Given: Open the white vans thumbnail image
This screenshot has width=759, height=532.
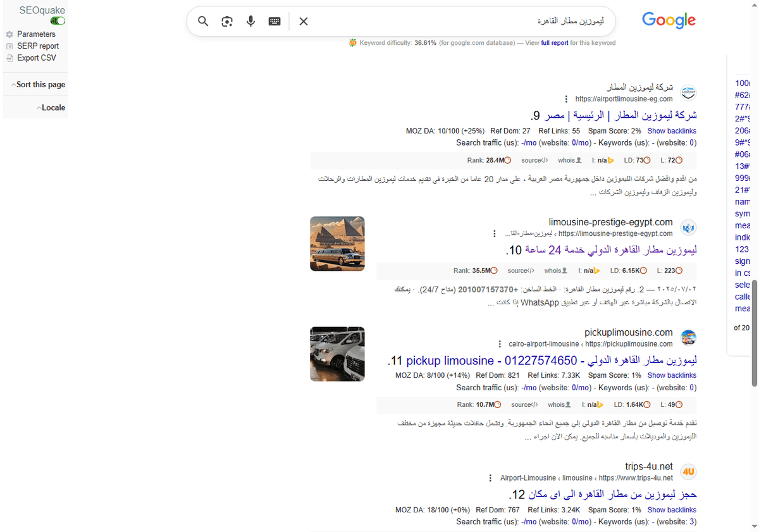Looking at the screenshot, I should pos(337,354).
